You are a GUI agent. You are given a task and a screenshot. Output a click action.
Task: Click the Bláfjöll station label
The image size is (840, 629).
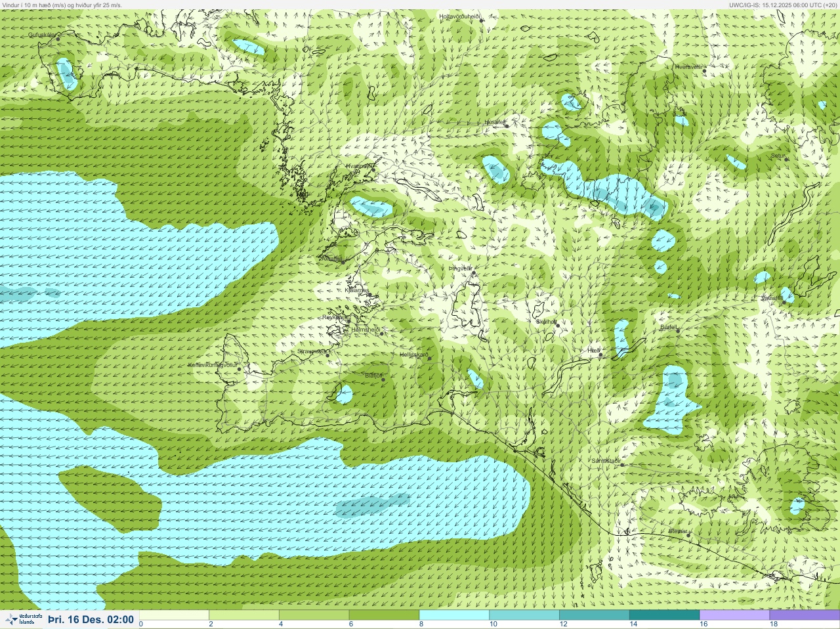click(373, 376)
